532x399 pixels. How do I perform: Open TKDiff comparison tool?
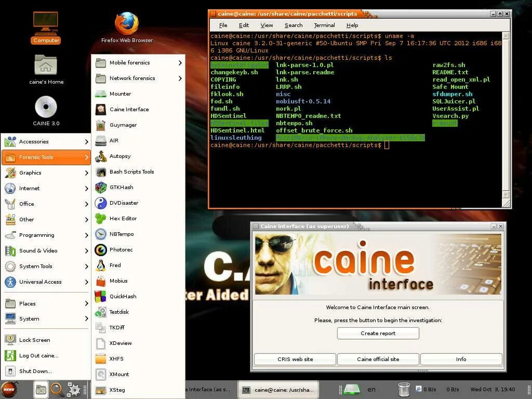pos(138,327)
